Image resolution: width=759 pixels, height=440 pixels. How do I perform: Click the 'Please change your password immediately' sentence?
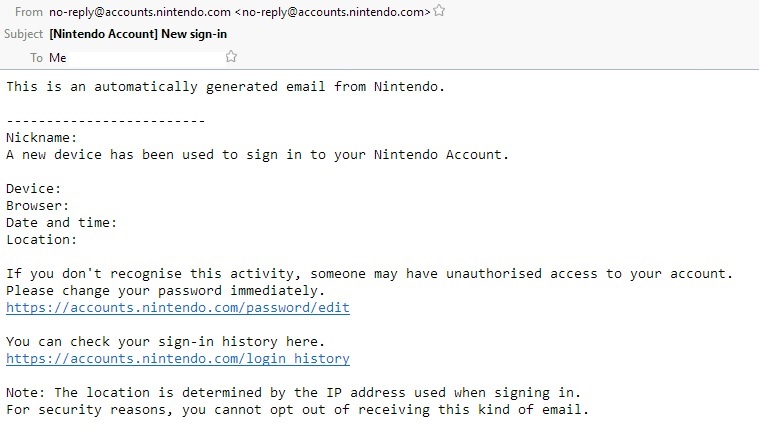tap(165, 291)
